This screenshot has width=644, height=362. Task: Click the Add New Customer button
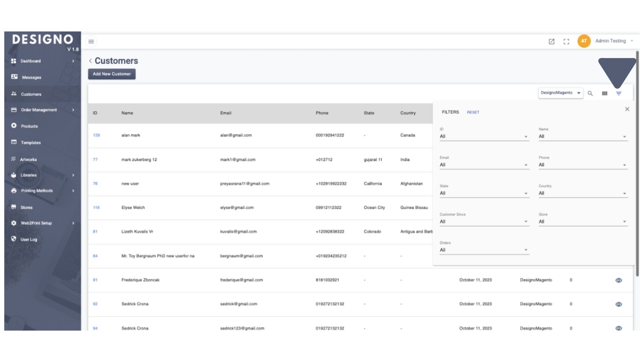click(112, 74)
